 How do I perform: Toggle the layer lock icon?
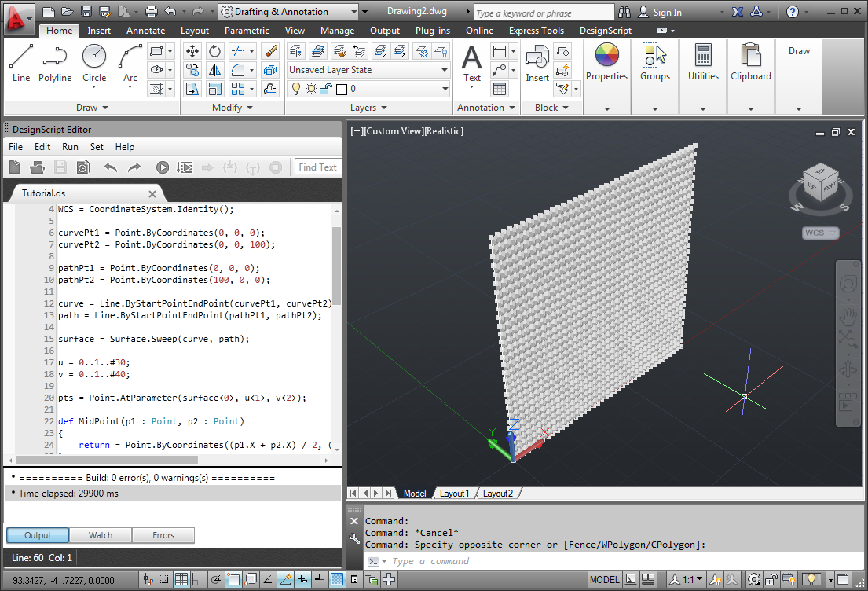pyautogui.click(x=325, y=90)
